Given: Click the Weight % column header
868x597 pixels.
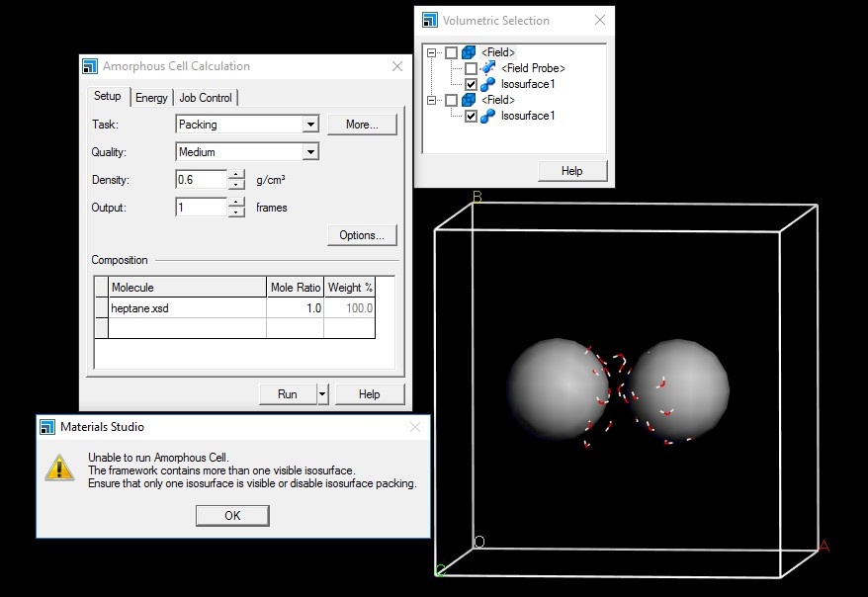Looking at the screenshot, I should 349,288.
